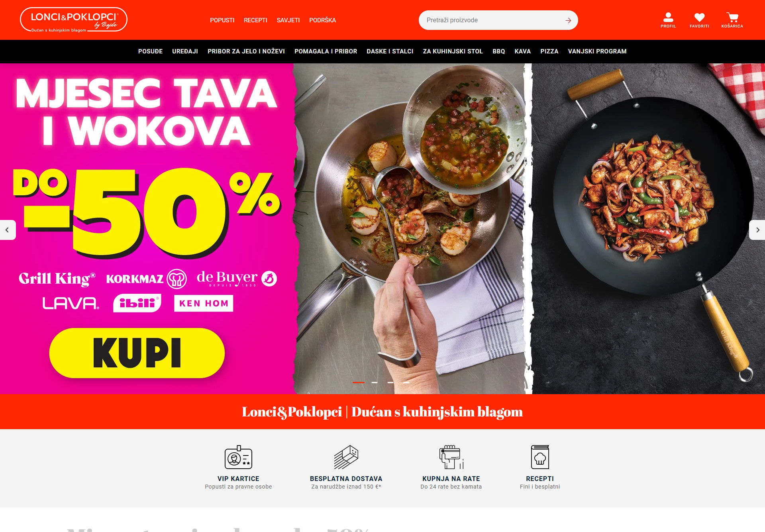Click the Lonci & Poklopci logo
The image size is (765, 532).
point(74,20)
